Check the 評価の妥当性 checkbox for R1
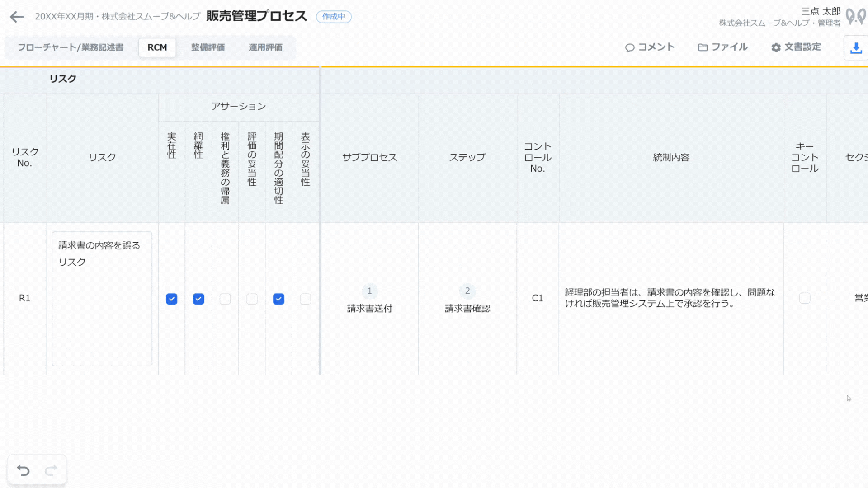 coord(252,299)
